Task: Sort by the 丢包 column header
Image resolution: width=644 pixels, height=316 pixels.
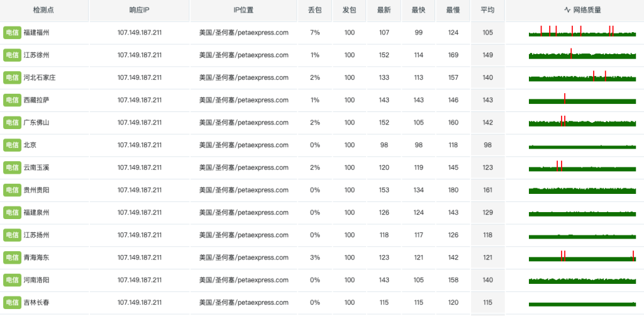Action: pyautogui.click(x=314, y=10)
